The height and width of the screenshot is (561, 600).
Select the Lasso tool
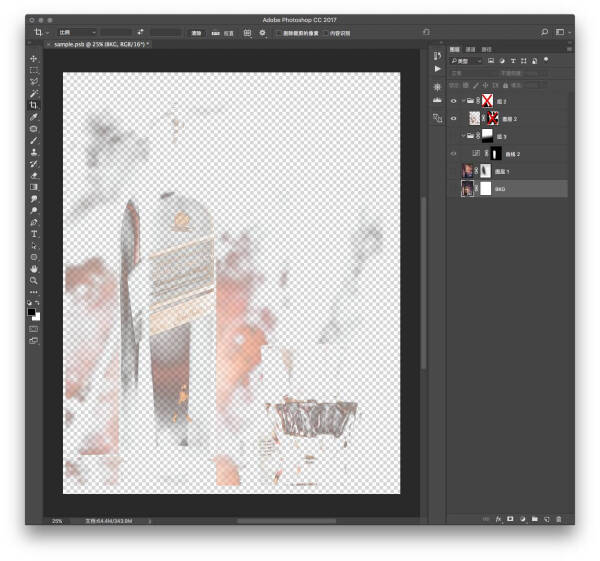[34, 82]
